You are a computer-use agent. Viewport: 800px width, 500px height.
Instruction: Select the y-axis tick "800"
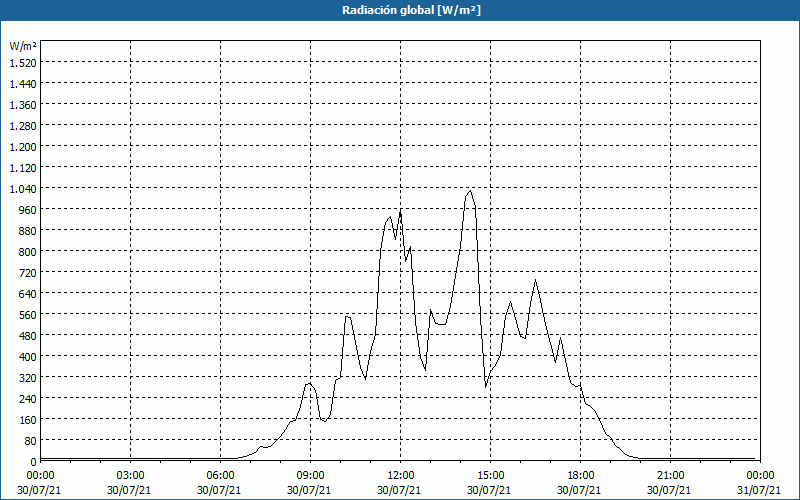point(28,252)
